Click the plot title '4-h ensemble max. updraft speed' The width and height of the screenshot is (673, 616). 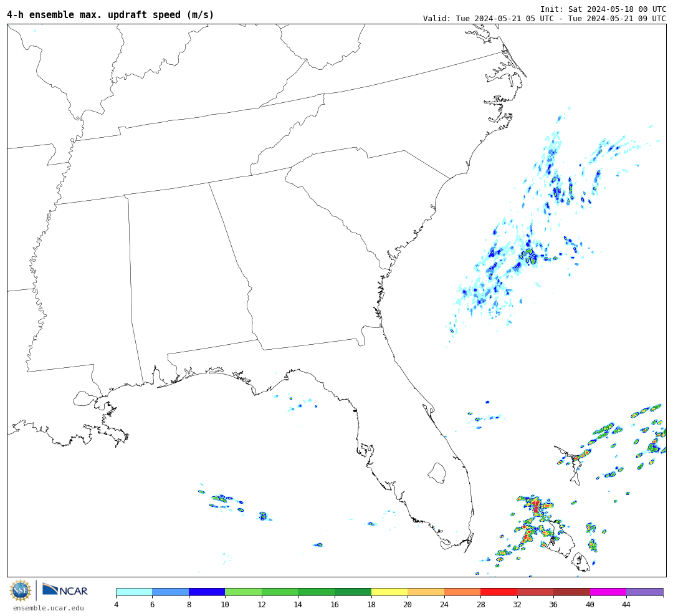[x=110, y=14]
